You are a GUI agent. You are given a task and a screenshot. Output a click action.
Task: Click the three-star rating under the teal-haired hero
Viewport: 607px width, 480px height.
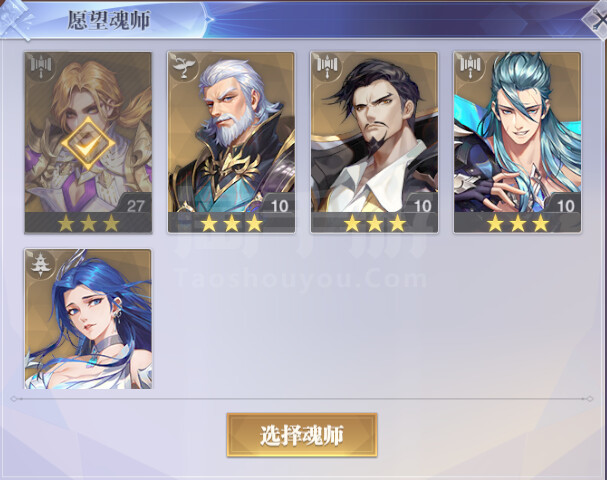tap(518, 223)
